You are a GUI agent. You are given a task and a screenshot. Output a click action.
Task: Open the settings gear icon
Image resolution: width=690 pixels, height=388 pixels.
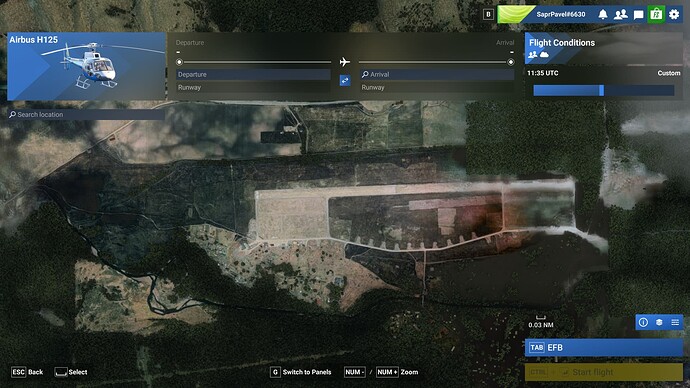point(674,15)
